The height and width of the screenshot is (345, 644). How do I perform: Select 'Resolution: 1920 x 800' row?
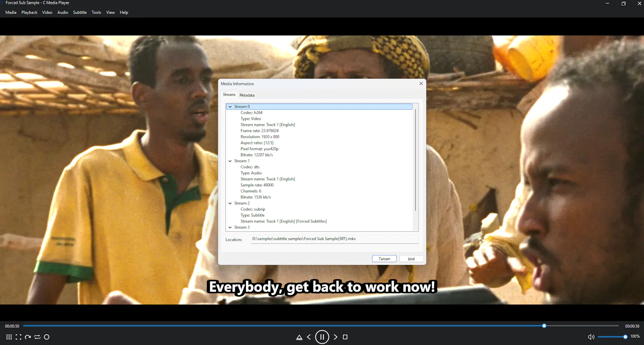[x=260, y=137]
